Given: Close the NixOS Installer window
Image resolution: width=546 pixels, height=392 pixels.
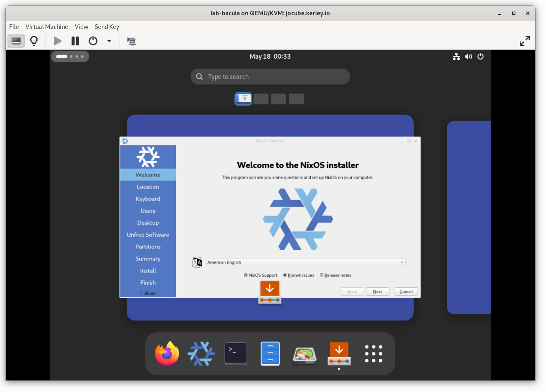Looking at the screenshot, I should click(x=416, y=141).
